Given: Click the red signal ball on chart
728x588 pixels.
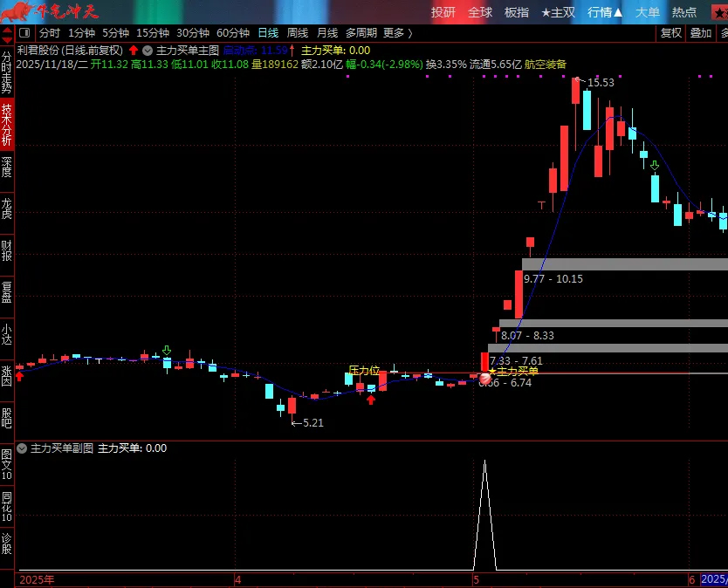Looking at the screenshot, I should [x=485, y=379].
